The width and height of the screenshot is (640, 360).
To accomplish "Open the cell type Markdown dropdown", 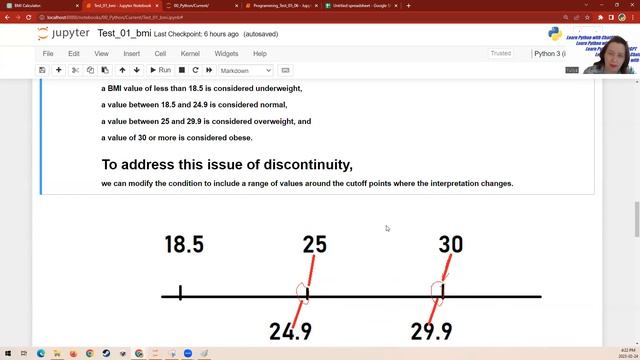I will point(246,71).
